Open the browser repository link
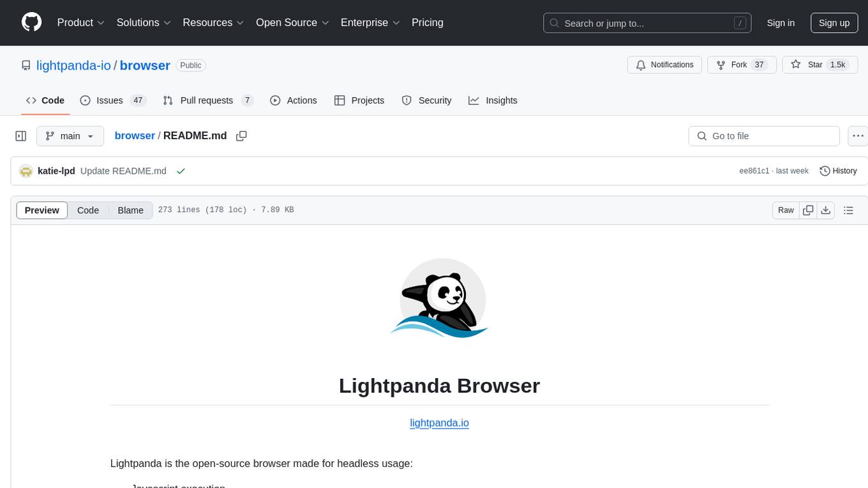The height and width of the screenshot is (488, 868). 145,65
